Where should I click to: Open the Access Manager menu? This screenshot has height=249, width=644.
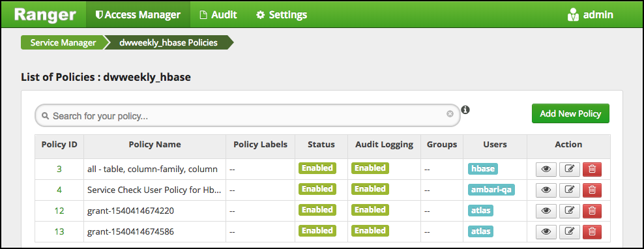click(x=138, y=15)
